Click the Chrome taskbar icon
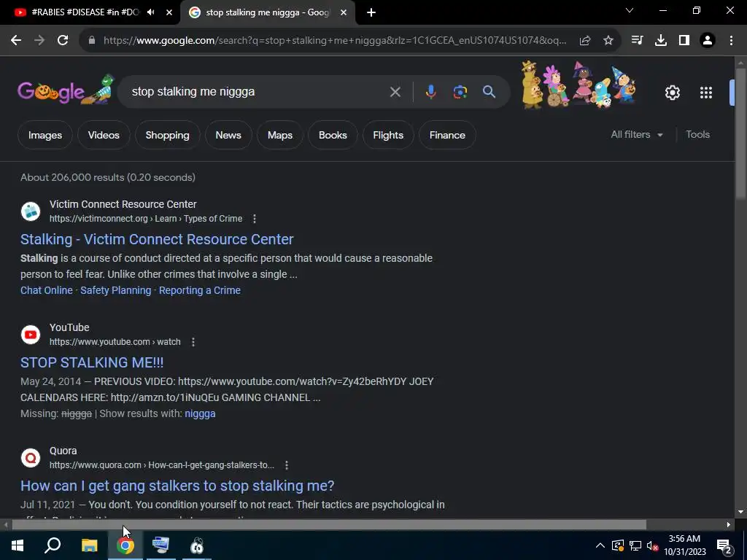 [125, 545]
